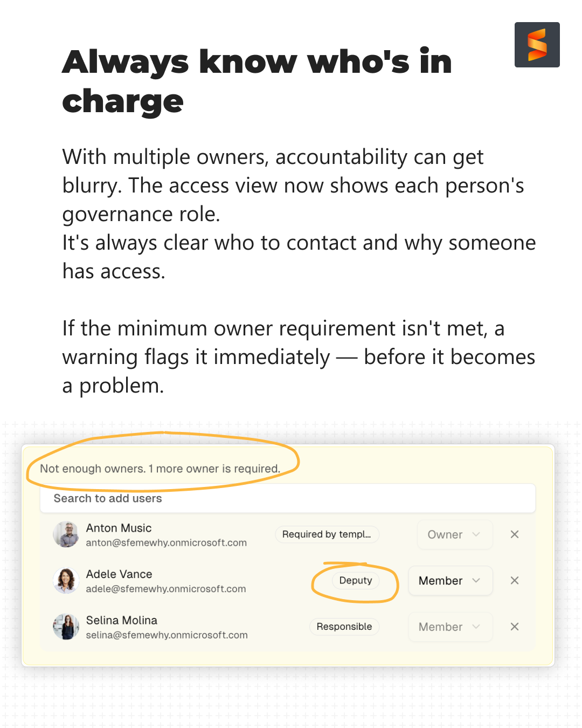582x728 pixels.
Task: Remove Anton Music from the access list
Action: click(515, 534)
